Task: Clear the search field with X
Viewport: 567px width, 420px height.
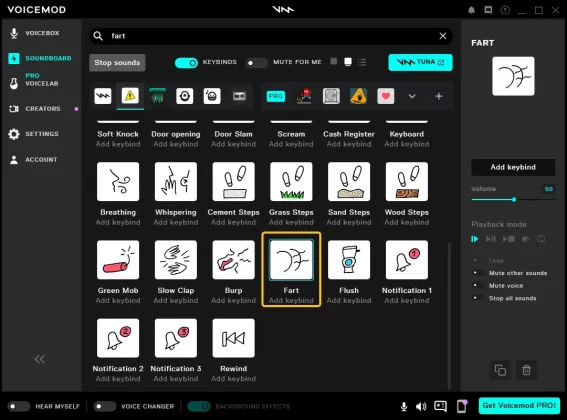Action: pyautogui.click(x=443, y=36)
